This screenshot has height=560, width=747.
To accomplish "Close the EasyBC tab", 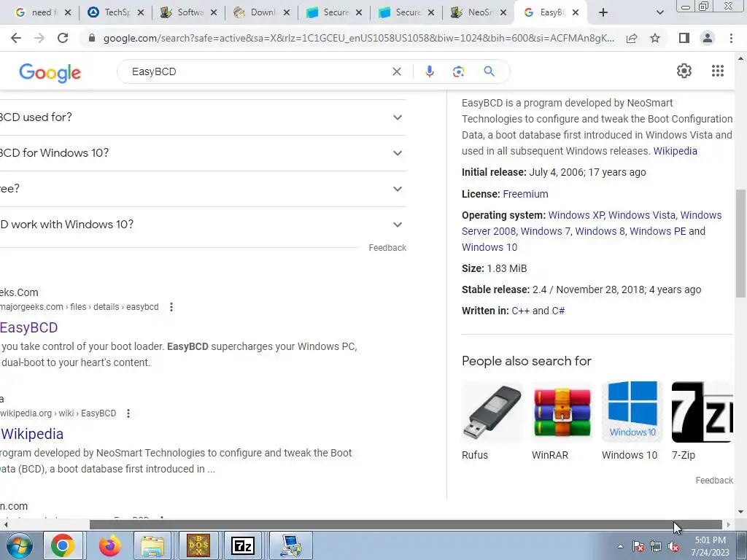I will [x=576, y=12].
